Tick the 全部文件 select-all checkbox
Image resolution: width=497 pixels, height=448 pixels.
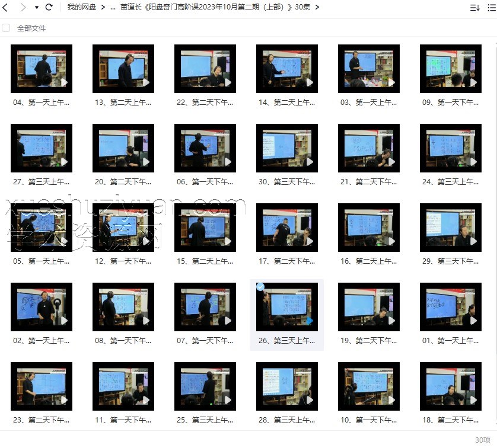click(x=7, y=28)
